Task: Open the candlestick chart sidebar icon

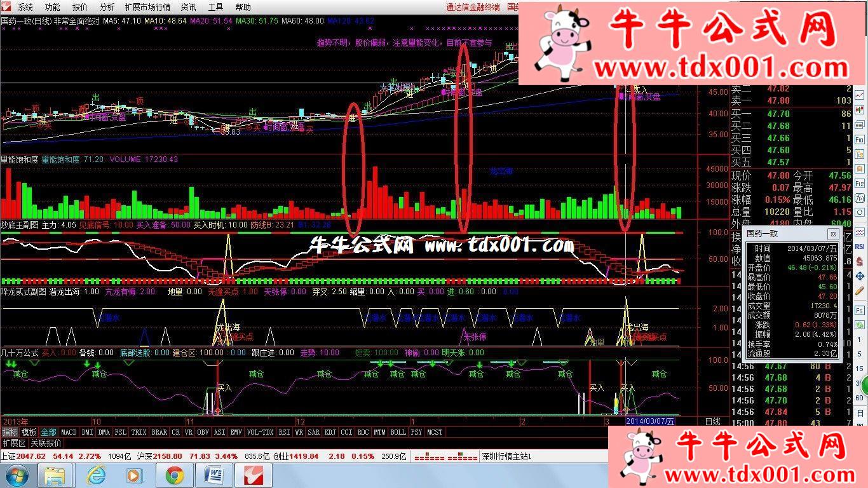Action: [x=860, y=109]
